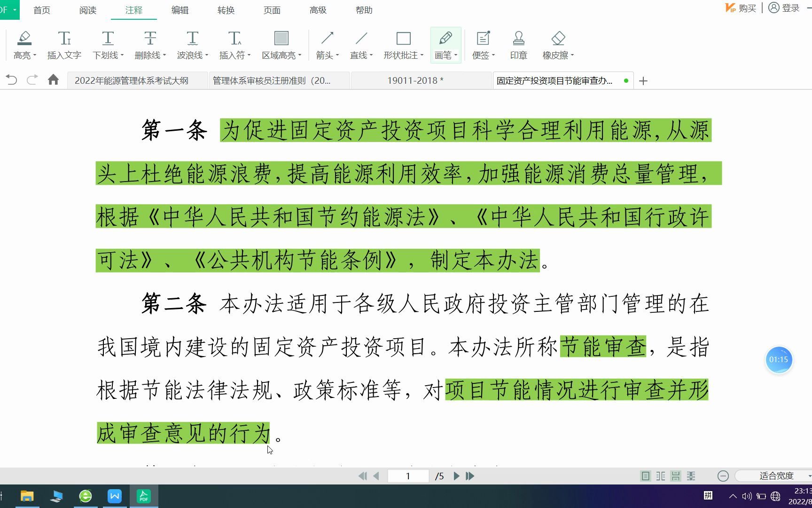The image size is (812, 508).
Task: Select the 下划线 (Underline) tool
Action: point(105,45)
